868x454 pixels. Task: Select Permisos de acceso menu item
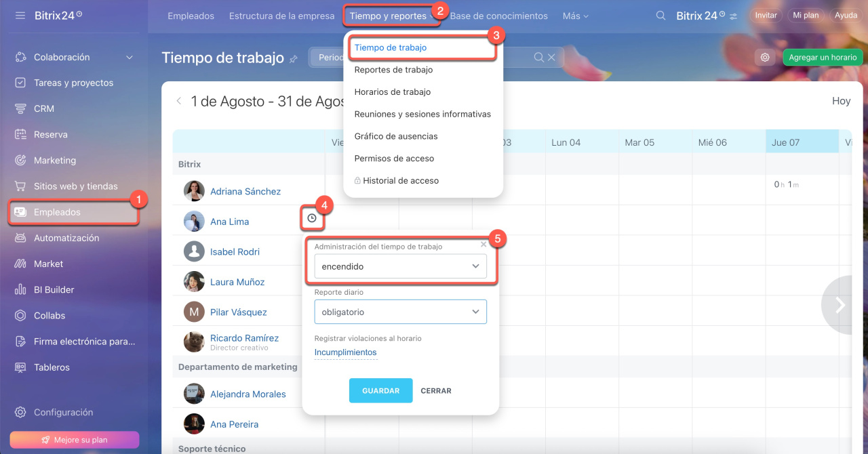(x=394, y=159)
